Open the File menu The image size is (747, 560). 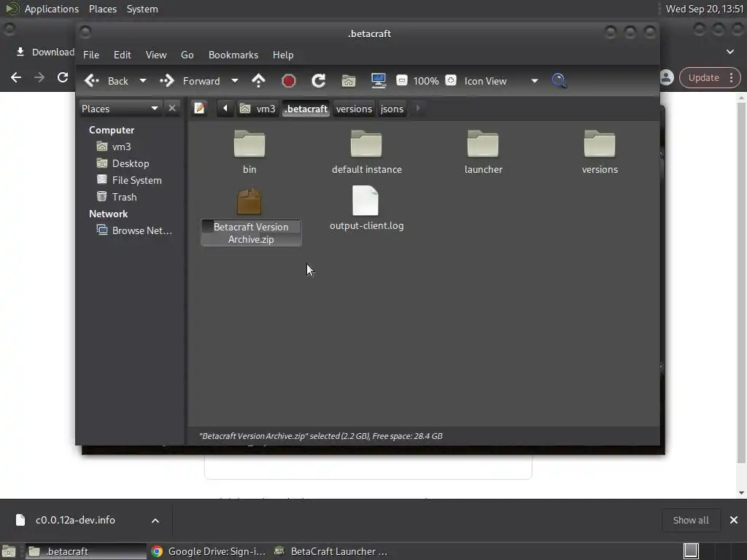91,55
